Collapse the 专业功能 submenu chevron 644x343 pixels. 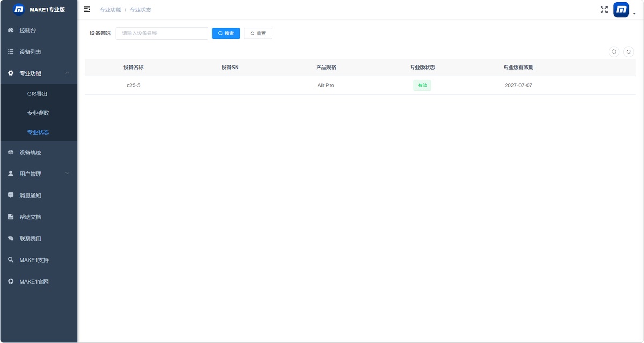point(67,73)
